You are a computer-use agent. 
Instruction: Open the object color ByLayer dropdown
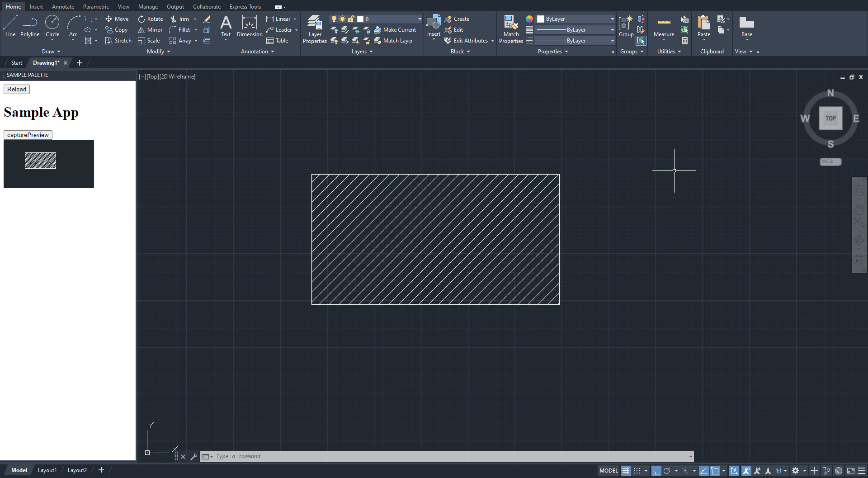point(576,19)
